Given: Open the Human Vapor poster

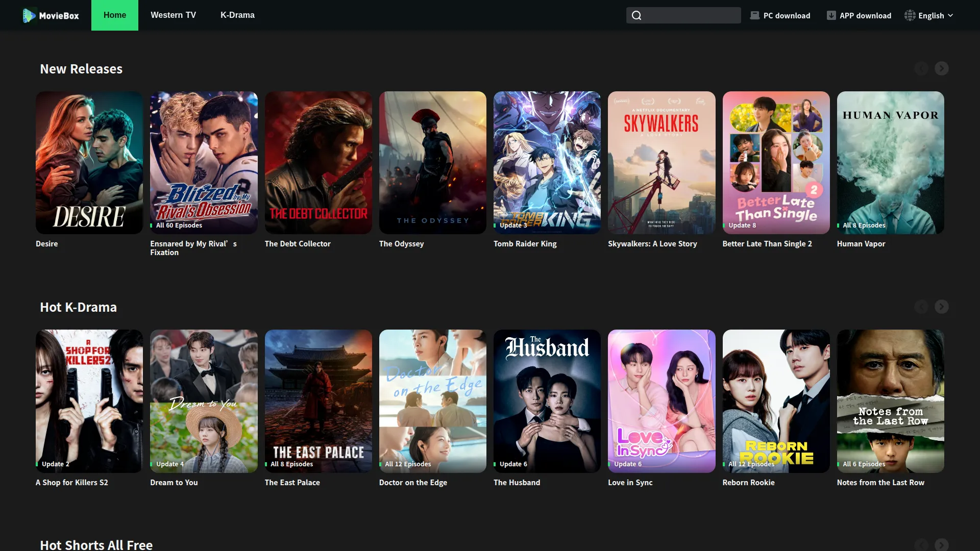Looking at the screenshot, I should pos(890,163).
